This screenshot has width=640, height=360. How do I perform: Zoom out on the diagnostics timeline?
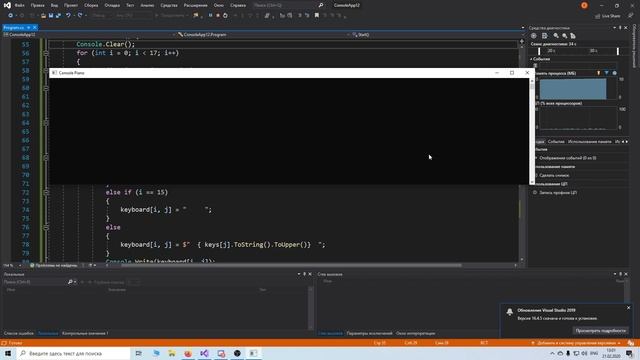pyautogui.click(x=564, y=36)
